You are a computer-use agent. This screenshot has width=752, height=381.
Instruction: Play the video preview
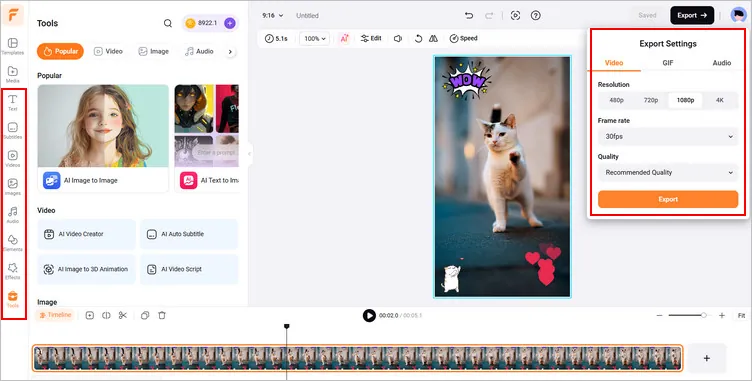(369, 315)
